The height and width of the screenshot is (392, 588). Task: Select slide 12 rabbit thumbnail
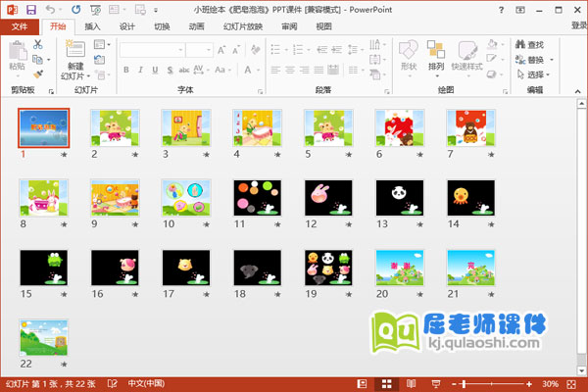pos(328,198)
